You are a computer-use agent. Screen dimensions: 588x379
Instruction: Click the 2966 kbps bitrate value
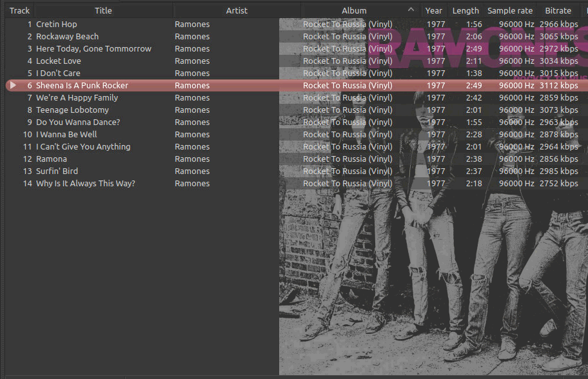point(559,24)
